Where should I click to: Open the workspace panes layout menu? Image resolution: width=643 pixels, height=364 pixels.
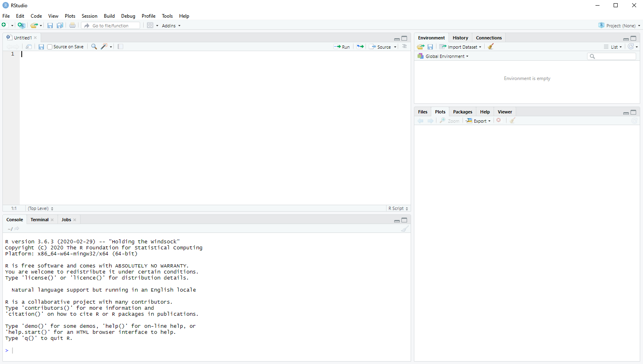152,25
